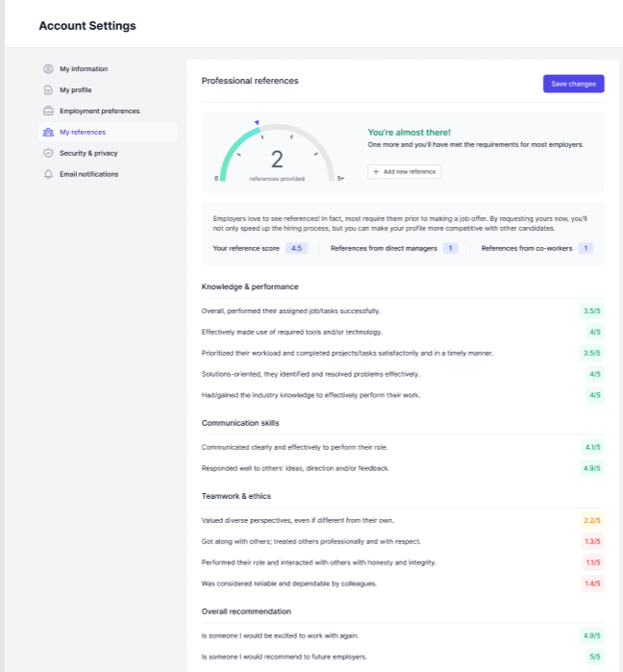This screenshot has width=623, height=672.
Task: Go to Security & privacy settings
Action: pos(88,153)
